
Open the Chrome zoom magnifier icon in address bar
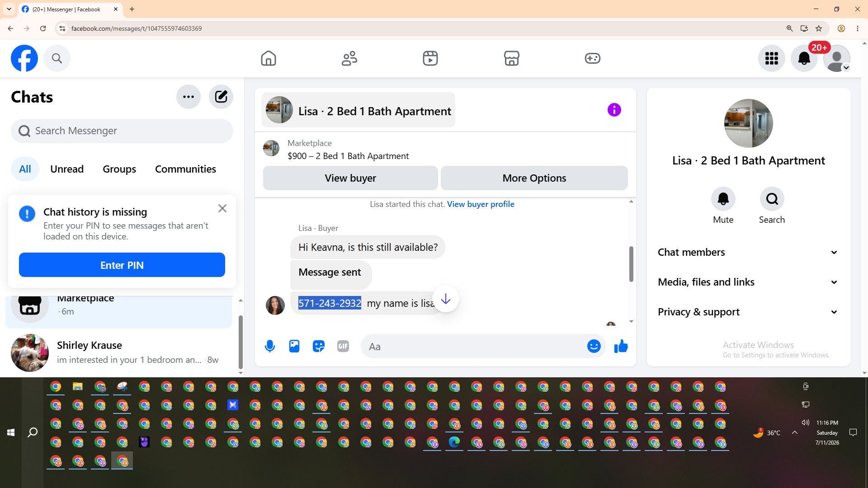(x=790, y=28)
